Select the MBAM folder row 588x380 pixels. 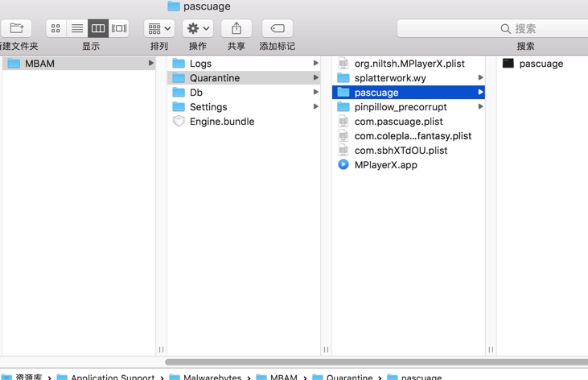(x=79, y=63)
